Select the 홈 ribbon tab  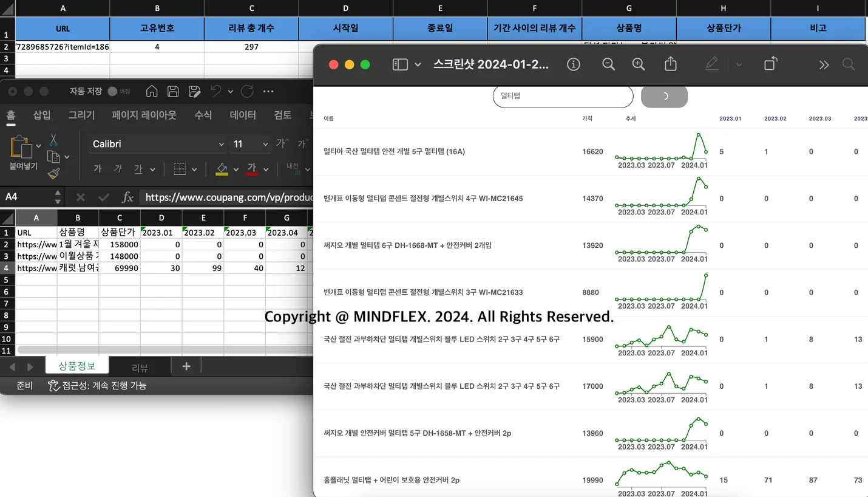click(x=11, y=115)
